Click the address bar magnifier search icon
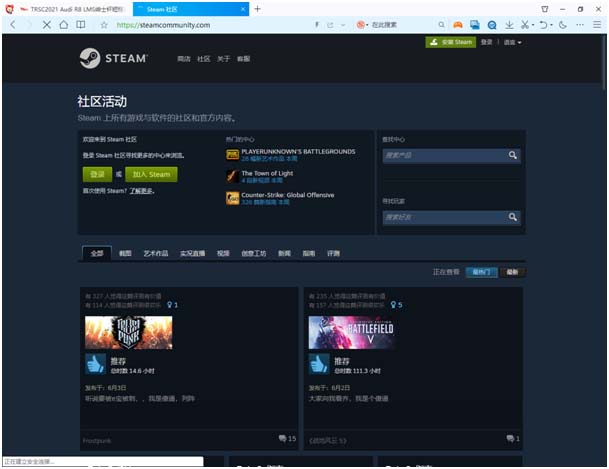609x469 pixels. coord(441,25)
